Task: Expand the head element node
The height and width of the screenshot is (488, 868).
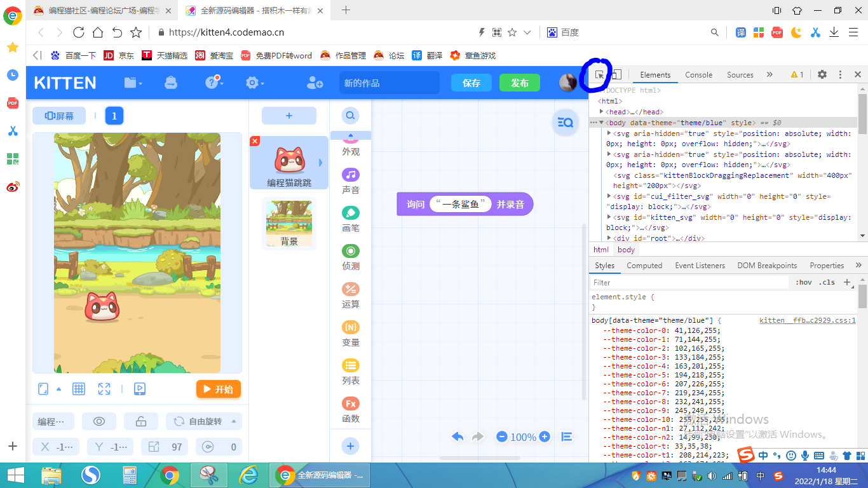Action: (x=601, y=112)
